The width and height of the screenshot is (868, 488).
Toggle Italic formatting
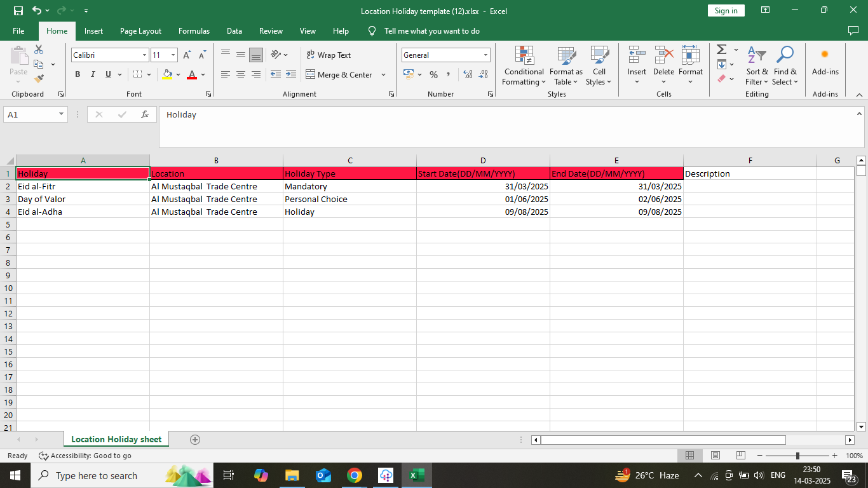click(93, 74)
